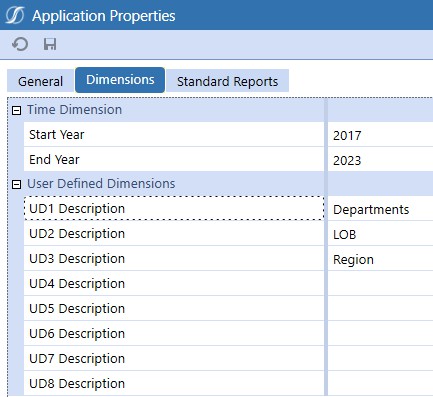
Task: Collapse the User Defined Dimensions section
Action: coord(16,184)
